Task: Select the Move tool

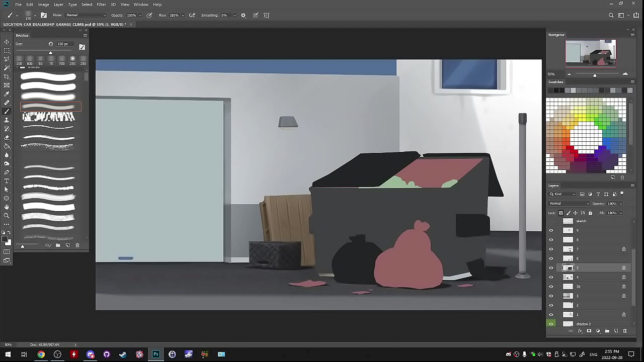Action: pos(7,42)
